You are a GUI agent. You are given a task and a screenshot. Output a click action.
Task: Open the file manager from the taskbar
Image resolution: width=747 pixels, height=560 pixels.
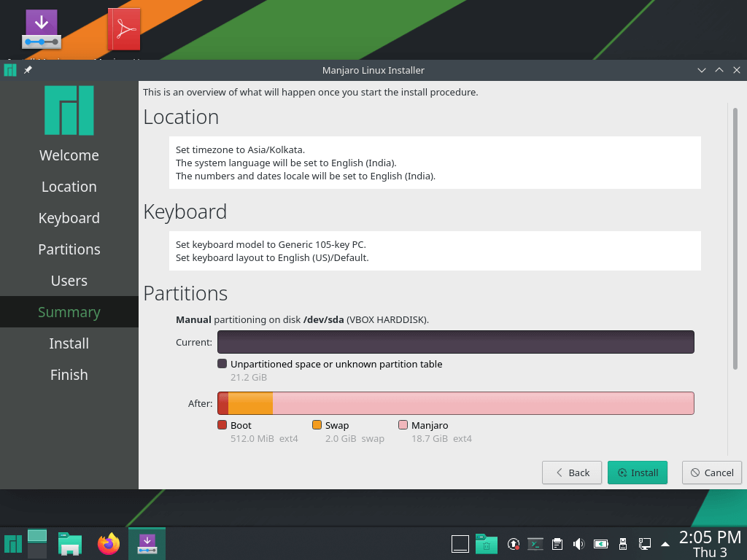point(70,544)
